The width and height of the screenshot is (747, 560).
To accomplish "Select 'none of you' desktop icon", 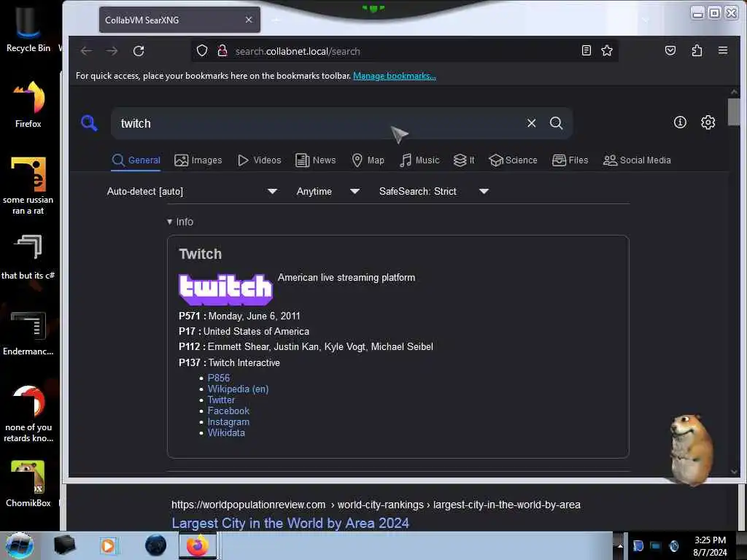I will point(28,414).
